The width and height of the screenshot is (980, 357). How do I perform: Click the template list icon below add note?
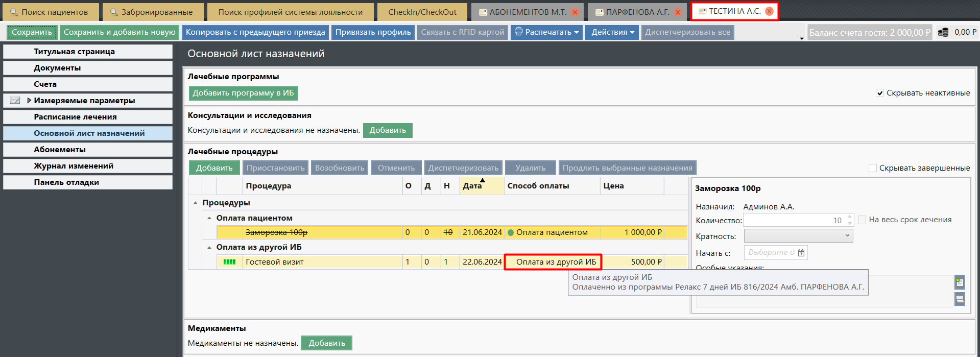(x=960, y=299)
